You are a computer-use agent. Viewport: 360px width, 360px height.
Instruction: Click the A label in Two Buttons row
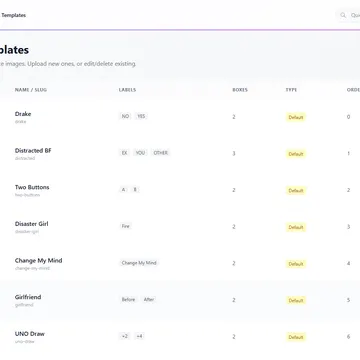click(x=124, y=190)
